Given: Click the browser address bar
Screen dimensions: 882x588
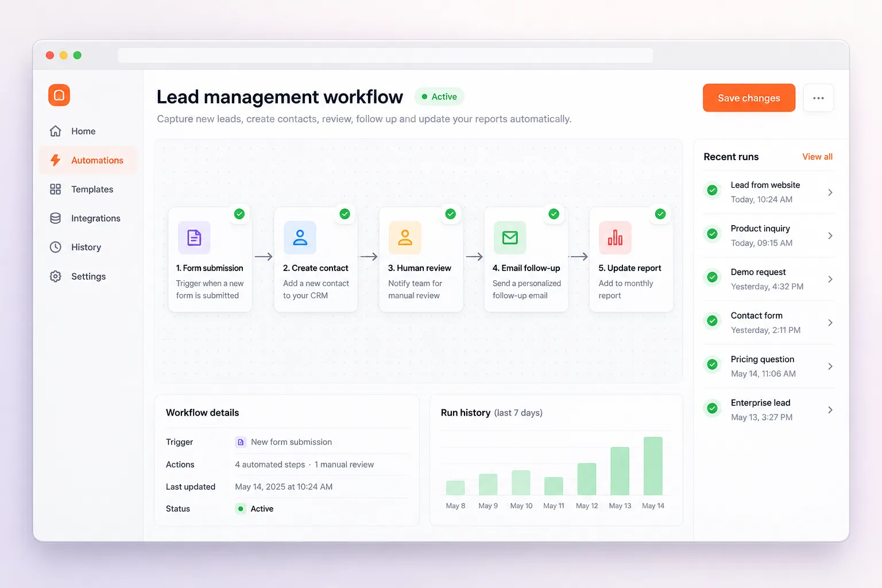Looking at the screenshot, I should pos(385,55).
